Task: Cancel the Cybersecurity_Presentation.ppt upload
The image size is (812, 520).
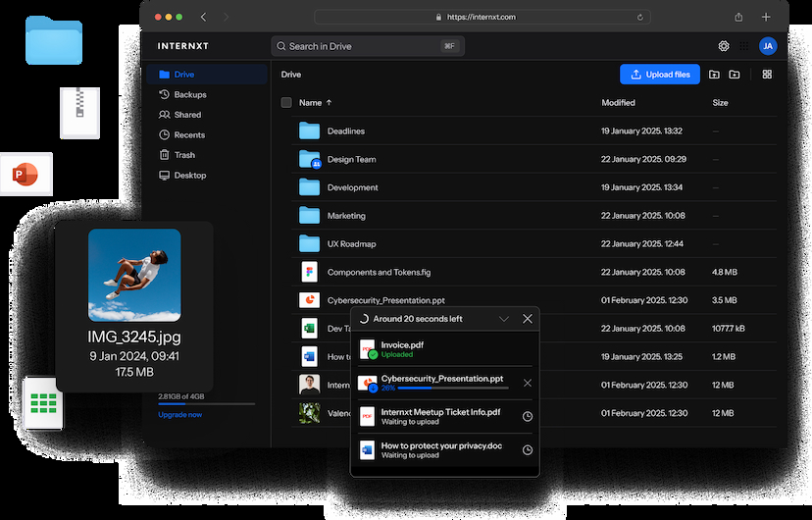Action: (x=528, y=383)
